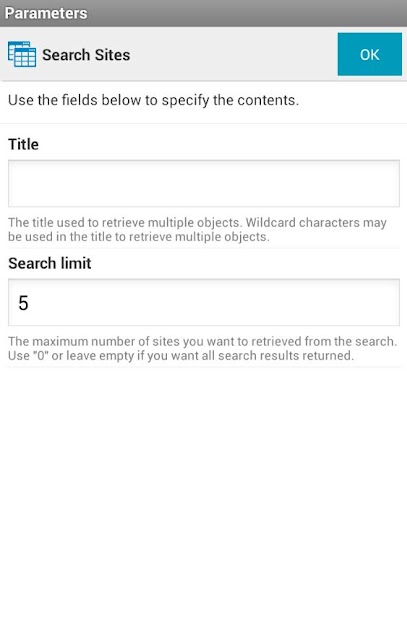Image resolution: width=407 pixels, height=640 pixels.
Task: Click the Search limit help description
Action: [x=202, y=348]
